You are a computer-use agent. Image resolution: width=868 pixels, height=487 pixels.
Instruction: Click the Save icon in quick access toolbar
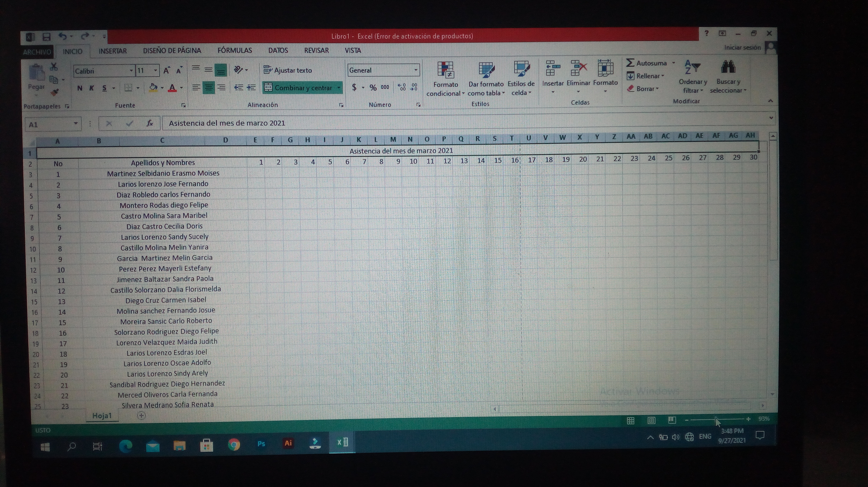pos(46,37)
